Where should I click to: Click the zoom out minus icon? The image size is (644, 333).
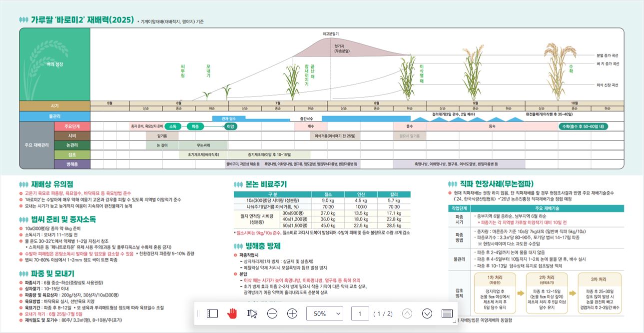(x=272, y=313)
